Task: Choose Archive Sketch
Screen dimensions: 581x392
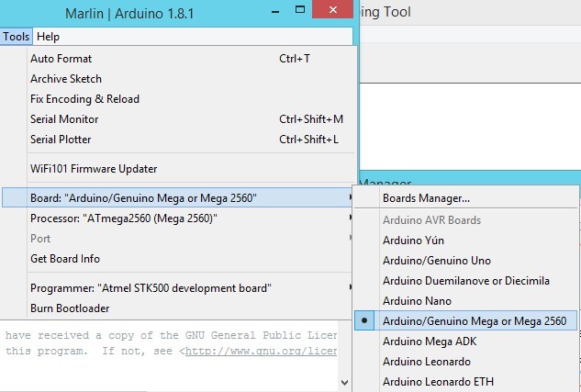Action: click(x=178, y=79)
